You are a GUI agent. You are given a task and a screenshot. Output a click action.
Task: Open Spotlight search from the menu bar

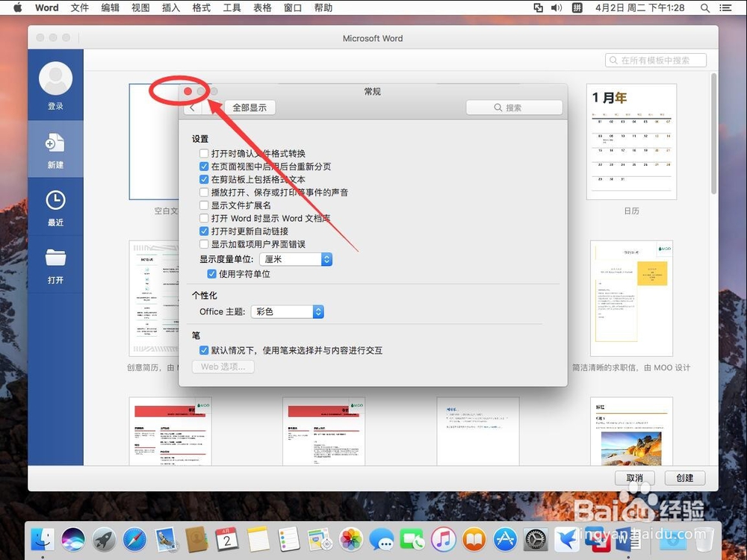[705, 7]
